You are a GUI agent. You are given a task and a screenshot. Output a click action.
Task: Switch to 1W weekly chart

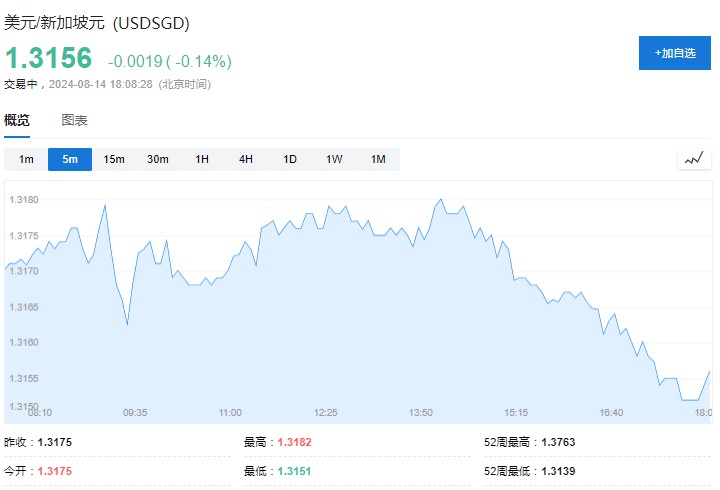(x=334, y=159)
